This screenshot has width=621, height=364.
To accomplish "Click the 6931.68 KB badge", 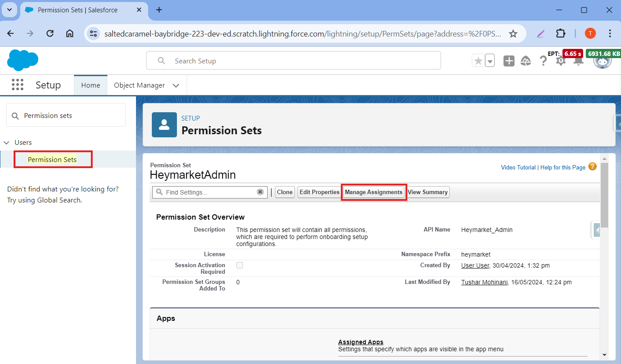I will 603,54.
